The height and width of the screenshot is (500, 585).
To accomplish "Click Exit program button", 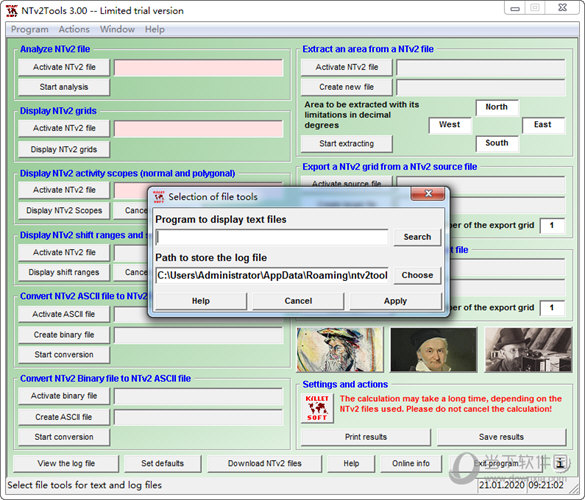I will coord(496,463).
